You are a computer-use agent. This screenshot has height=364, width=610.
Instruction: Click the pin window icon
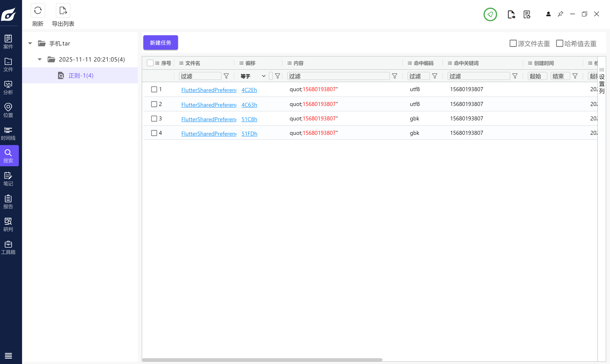click(x=560, y=14)
